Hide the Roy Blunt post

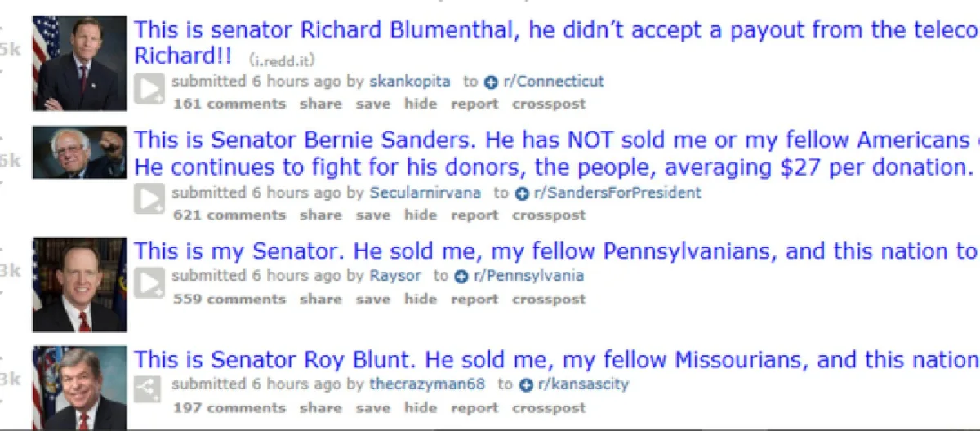pyautogui.click(x=421, y=407)
